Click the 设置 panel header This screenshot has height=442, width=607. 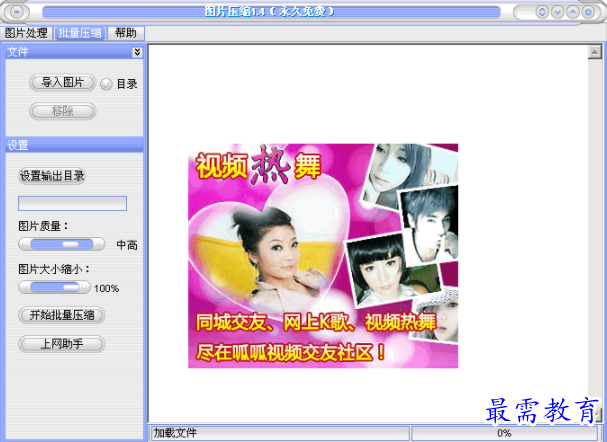(74, 145)
